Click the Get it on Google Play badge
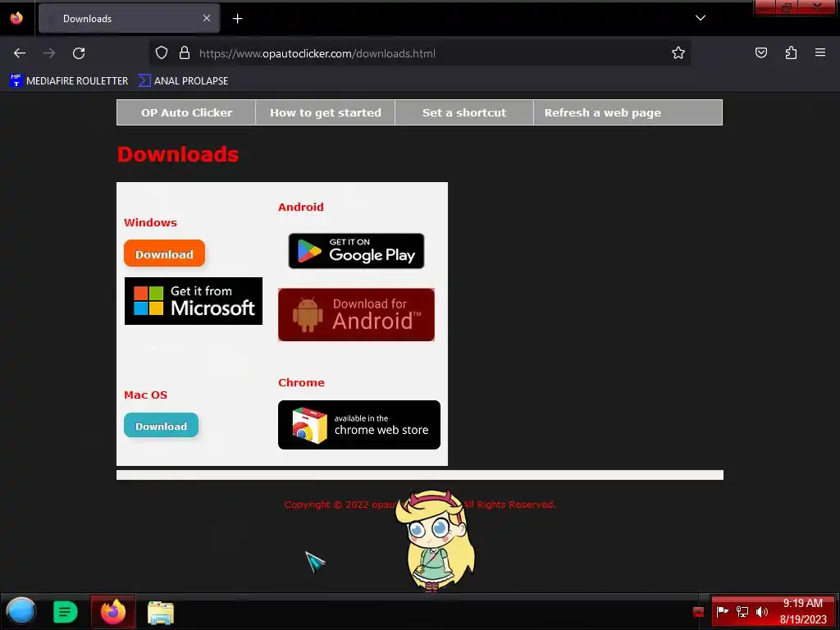Screen dimensions: 840x630 [356, 251]
